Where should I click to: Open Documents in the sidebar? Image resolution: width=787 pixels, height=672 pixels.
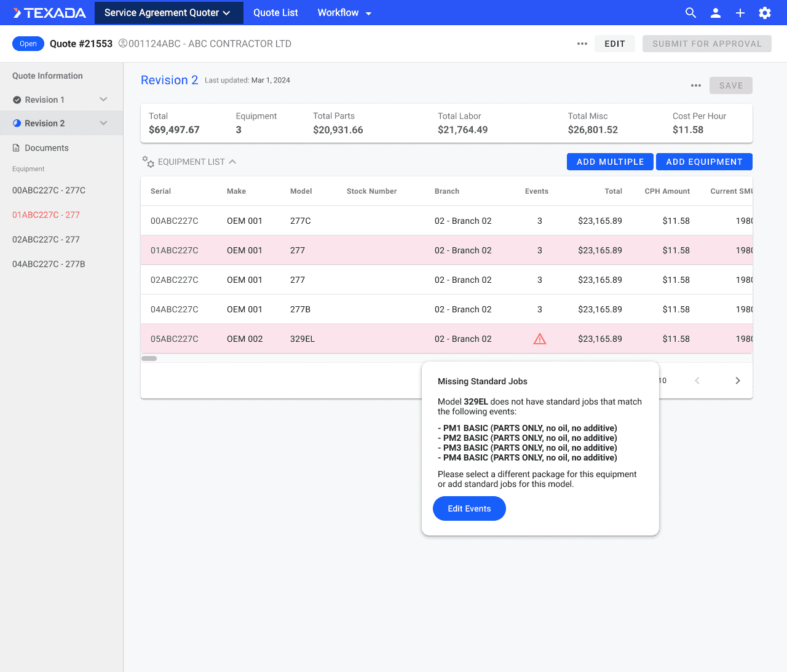[x=47, y=148]
